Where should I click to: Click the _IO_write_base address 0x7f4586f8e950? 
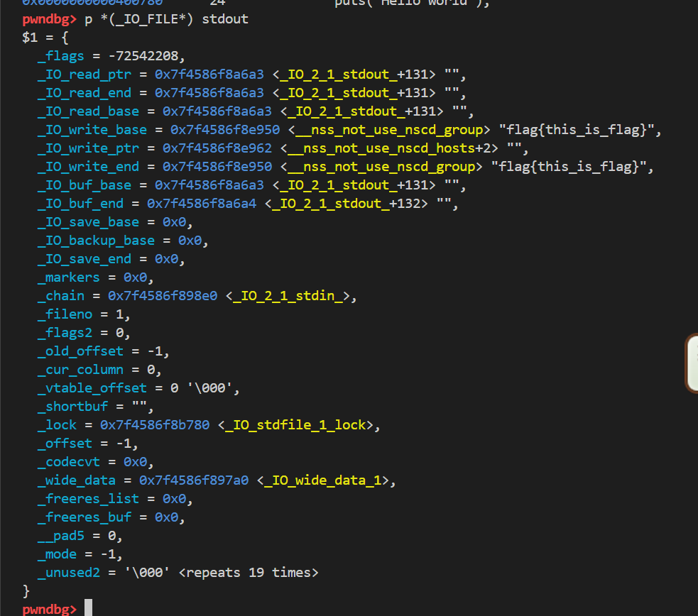coord(225,130)
